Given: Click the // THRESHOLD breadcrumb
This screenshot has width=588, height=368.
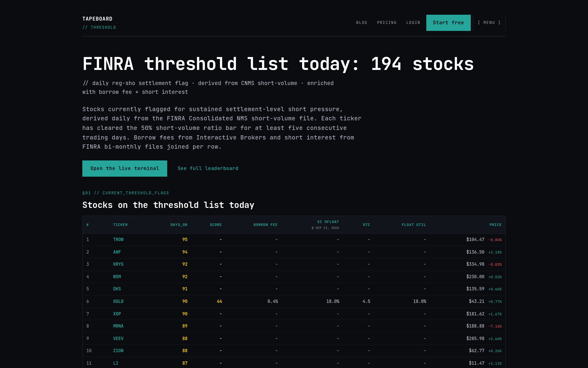Looking at the screenshot, I should pyautogui.click(x=99, y=27).
